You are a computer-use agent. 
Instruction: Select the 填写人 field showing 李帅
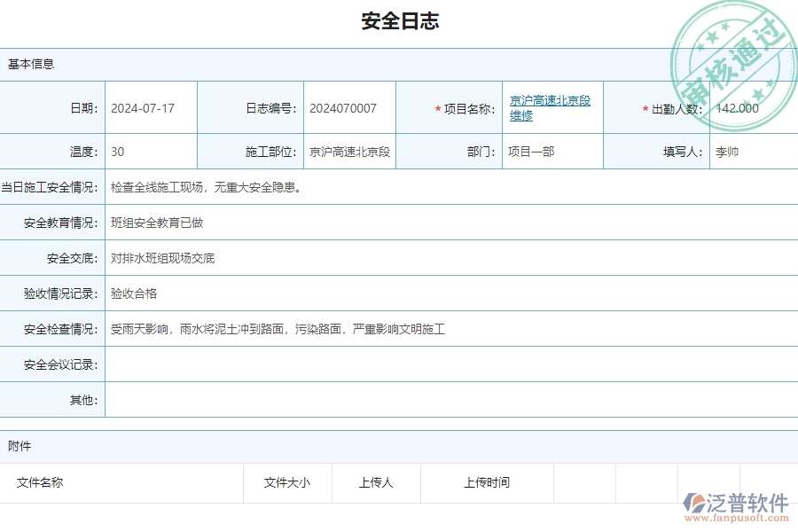(753, 151)
